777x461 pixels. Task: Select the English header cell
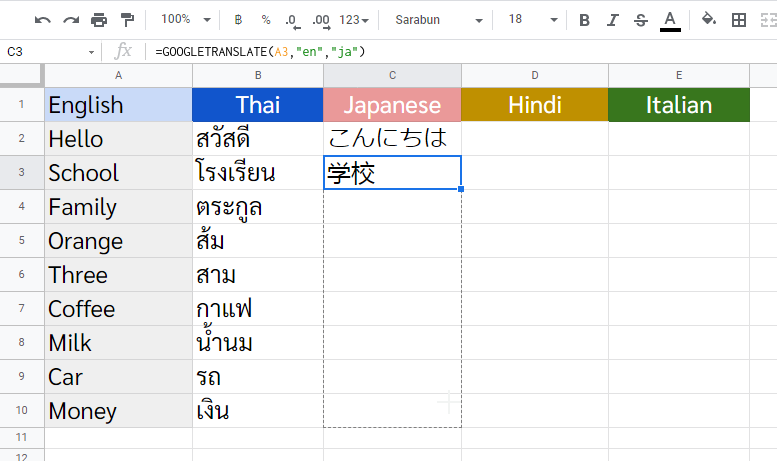(118, 105)
